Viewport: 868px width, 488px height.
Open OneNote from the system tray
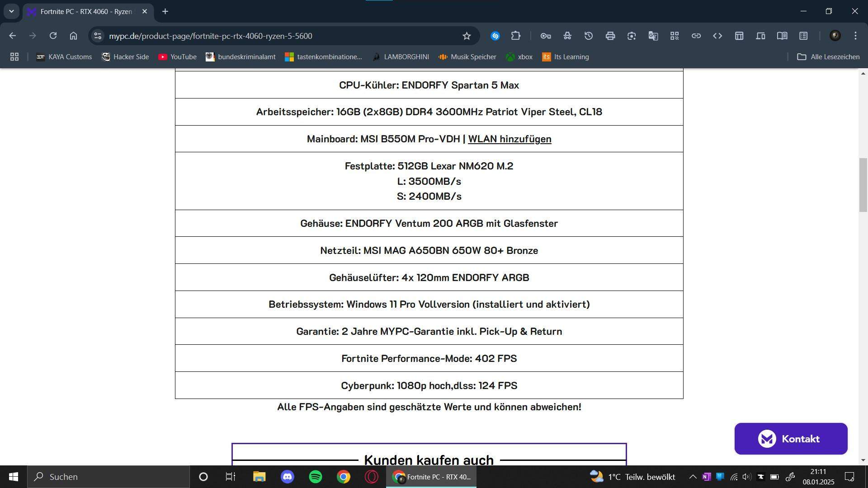tap(707, 477)
